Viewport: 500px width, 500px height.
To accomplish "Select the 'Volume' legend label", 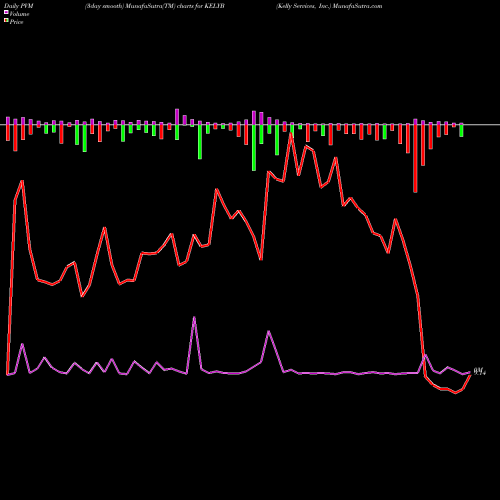I will click(19, 14).
